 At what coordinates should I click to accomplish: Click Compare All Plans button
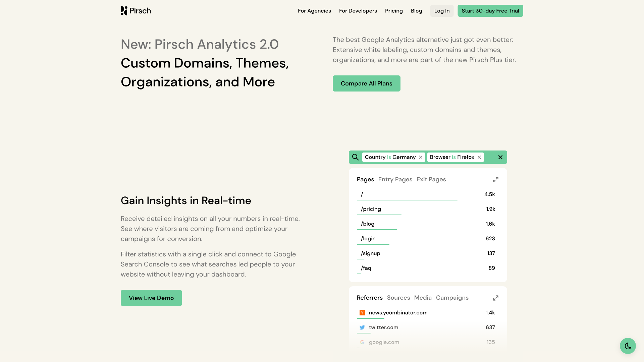point(367,83)
